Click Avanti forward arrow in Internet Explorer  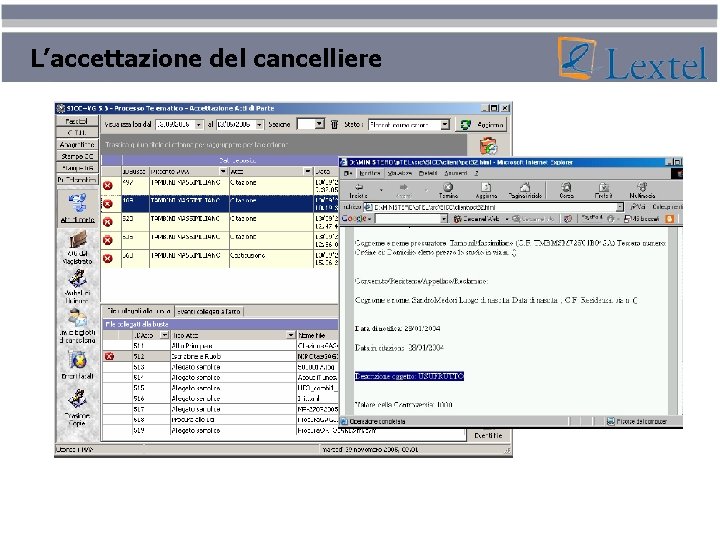tap(404, 187)
